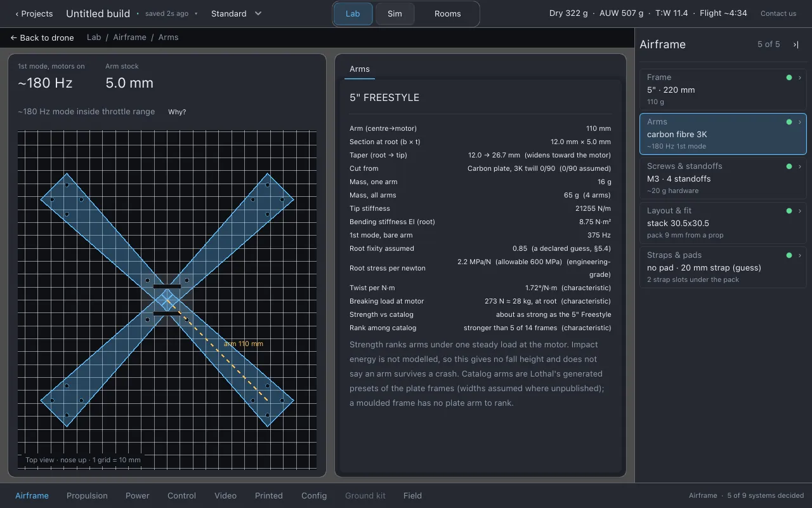
Task: Click the 1st mode bare arm 375 Hz value
Action: pyautogui.click(x=599, y=235)
